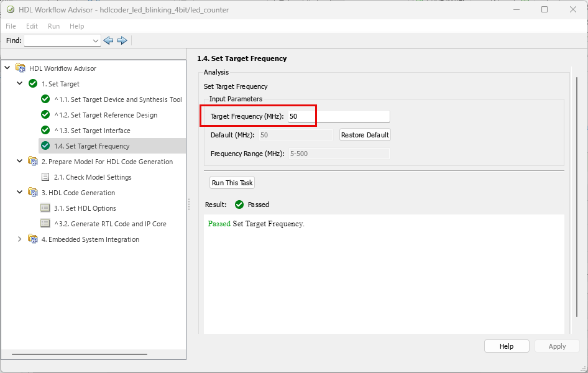The image size is (588, 373).
Task: Click the back navigation arrow beside Find
Action: click(x=108, y=40)
